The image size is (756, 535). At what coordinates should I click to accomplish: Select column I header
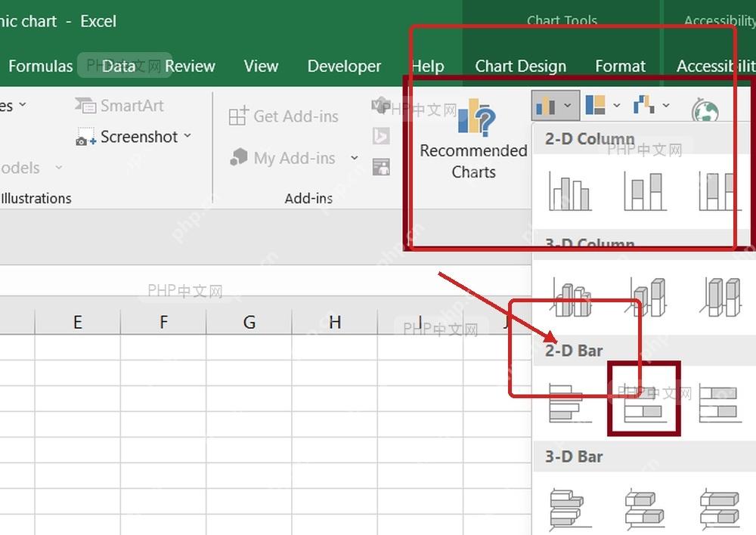point(420,322)
